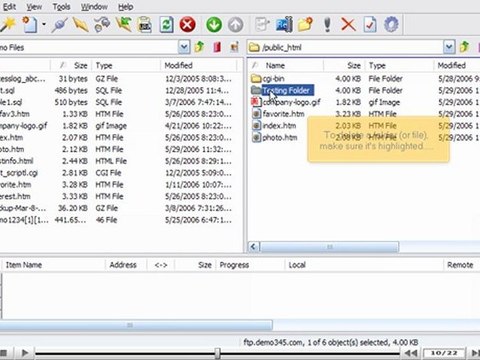
Task: Open the Settings gear icon
Action: point(391,25)
